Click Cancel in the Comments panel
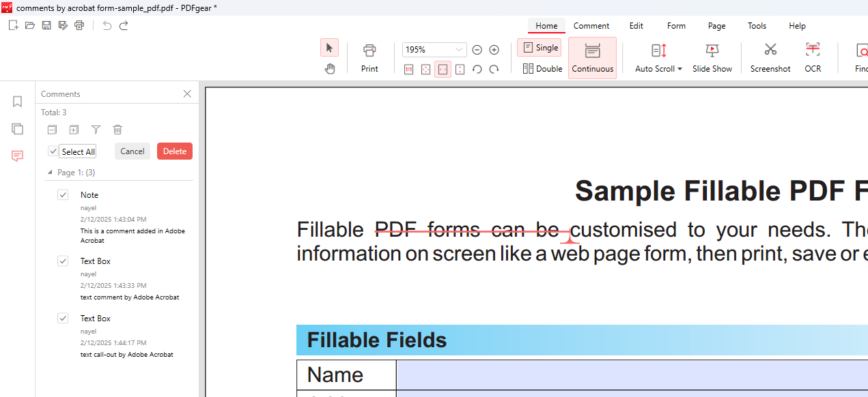The width and height of the screenshot is (868, 397). pos(132,151)
